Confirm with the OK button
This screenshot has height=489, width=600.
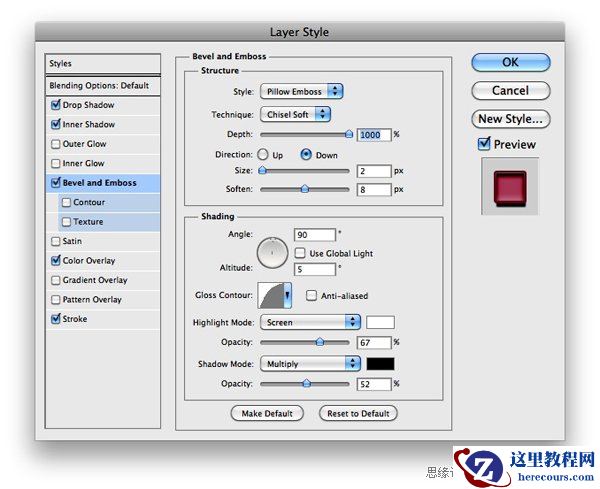(511, 62)
